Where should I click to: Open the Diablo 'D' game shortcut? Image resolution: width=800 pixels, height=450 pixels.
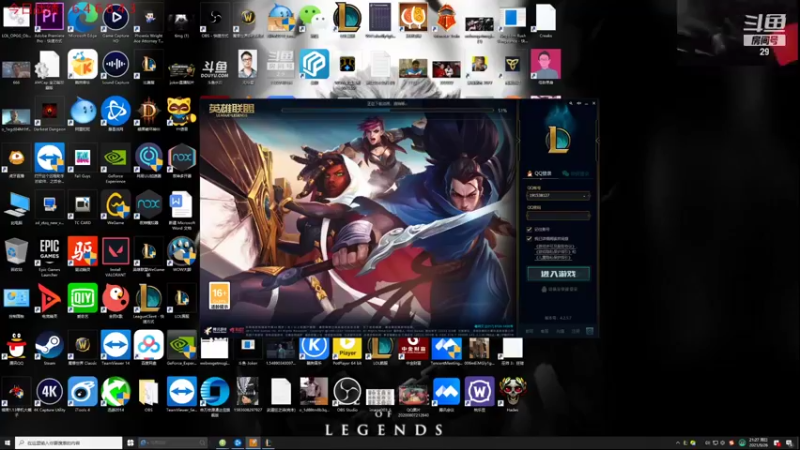pyautogui.click(x=149, y=111)
